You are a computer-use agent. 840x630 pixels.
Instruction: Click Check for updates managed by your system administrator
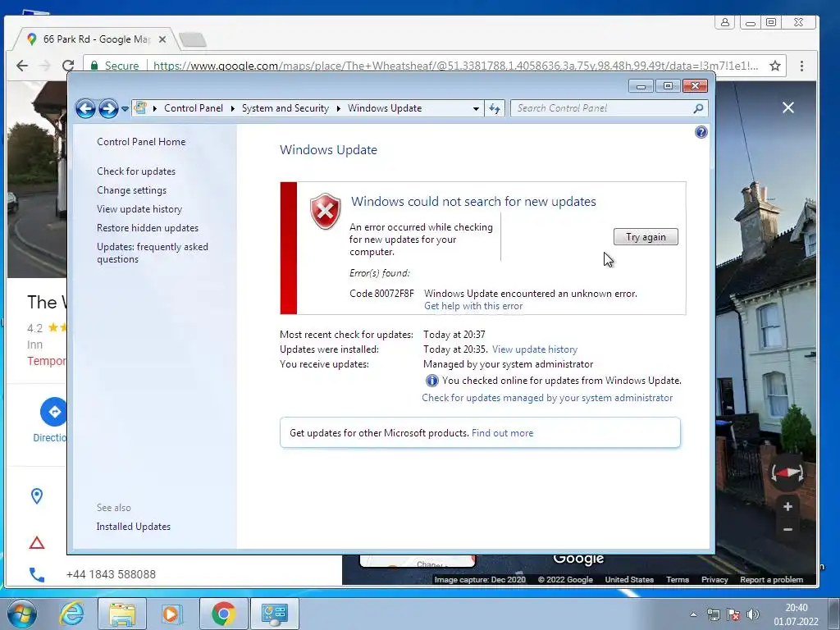tap(547, 398)
